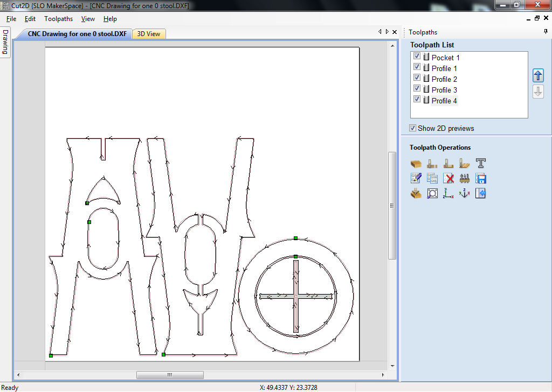The width and height of the screenshot is (552, 392).
Task: Minimize the inner document window
Action: (528, 19)
